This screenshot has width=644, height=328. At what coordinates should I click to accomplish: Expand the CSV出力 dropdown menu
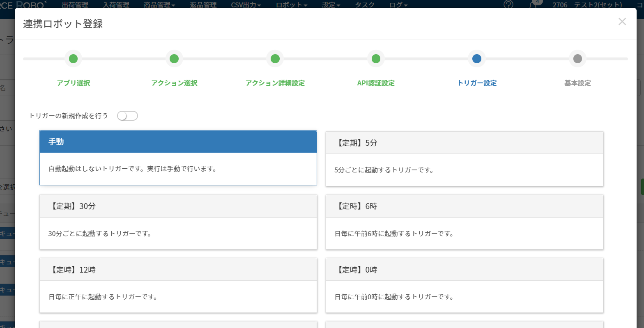click(x=246, y=5)
